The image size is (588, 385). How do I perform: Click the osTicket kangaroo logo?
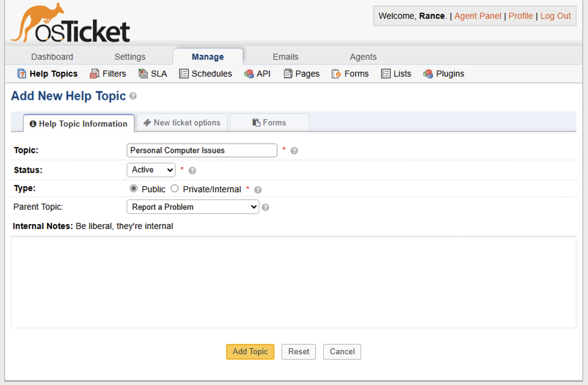pyautogui.click(x=70, y=23)
